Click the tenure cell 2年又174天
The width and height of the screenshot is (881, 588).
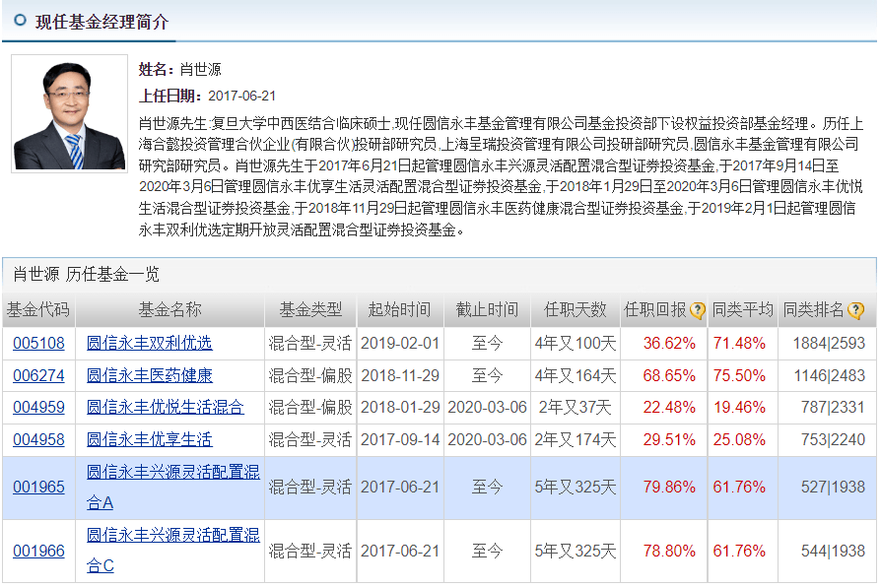[x=576, y=439]
